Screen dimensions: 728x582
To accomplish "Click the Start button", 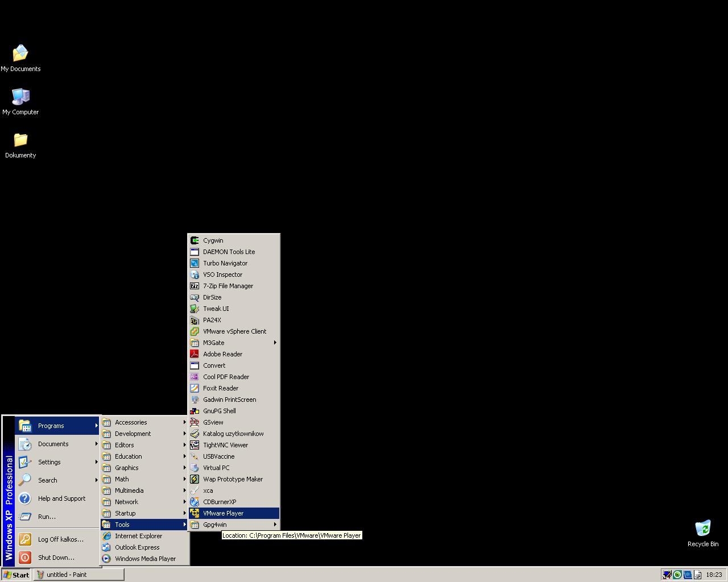I will [16, 575].
